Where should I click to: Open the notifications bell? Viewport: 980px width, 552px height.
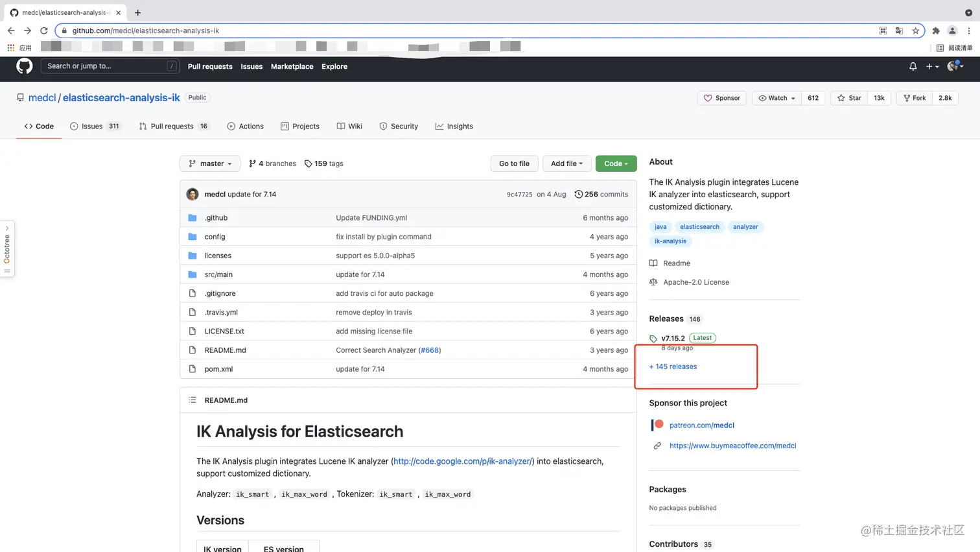tap(913, 66)
